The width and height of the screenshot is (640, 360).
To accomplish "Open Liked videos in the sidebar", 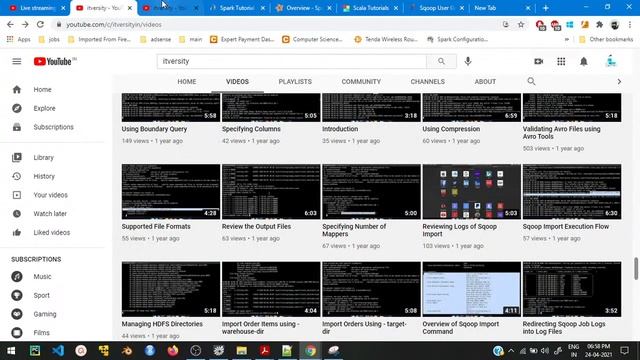I will [52, 232].
